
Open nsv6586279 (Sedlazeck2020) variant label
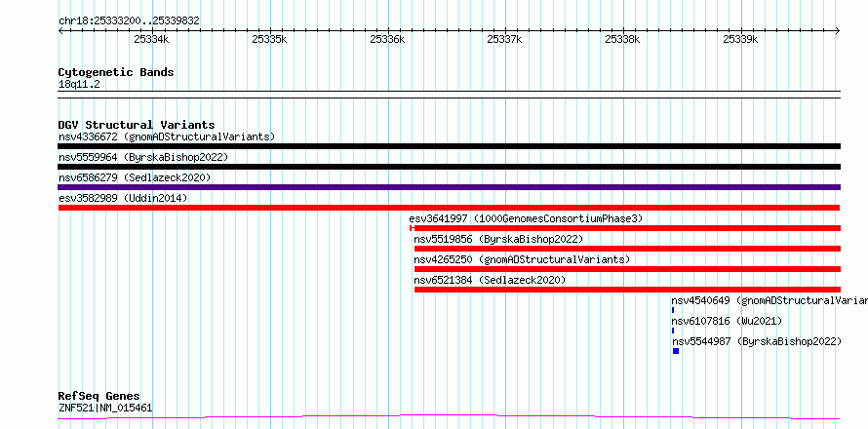135,177
